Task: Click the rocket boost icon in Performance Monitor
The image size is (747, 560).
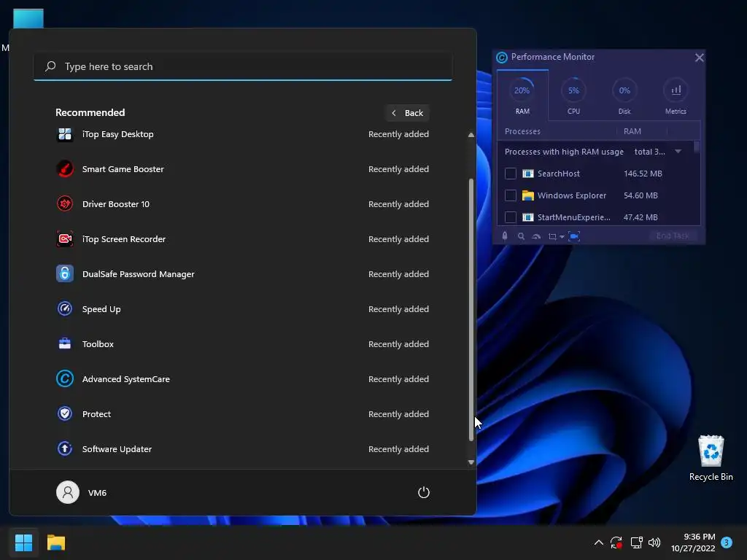Action: point(505,236)
